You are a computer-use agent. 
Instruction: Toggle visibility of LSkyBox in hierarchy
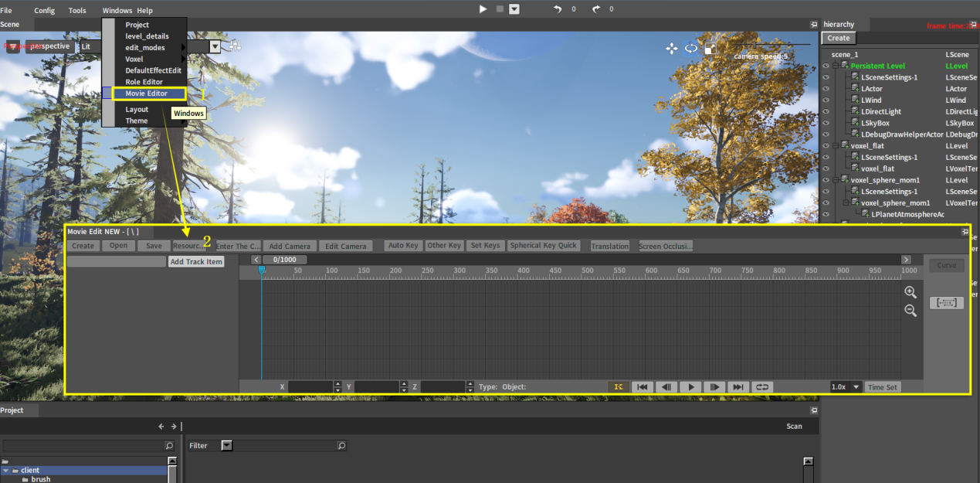[826, 123]
